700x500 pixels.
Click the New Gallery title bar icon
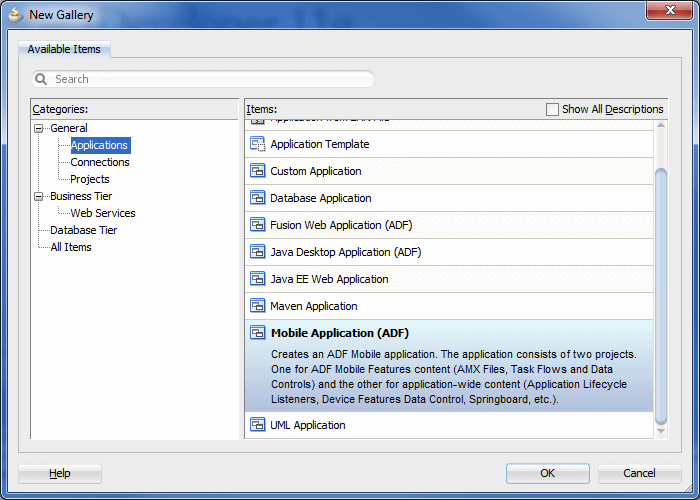16,15
